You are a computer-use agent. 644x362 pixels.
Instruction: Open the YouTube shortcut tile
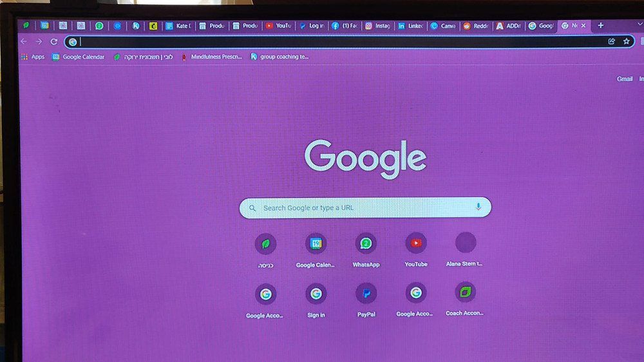[415, 249]
